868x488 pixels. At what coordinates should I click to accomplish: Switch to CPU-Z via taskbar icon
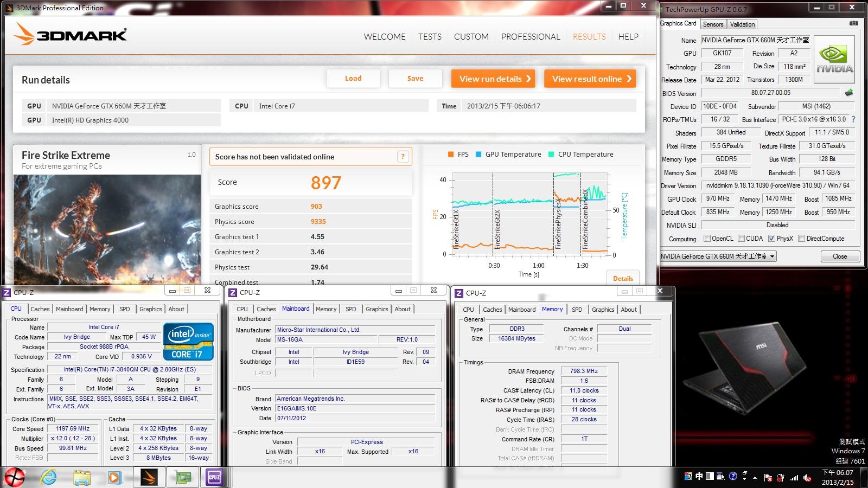(214, 477)
